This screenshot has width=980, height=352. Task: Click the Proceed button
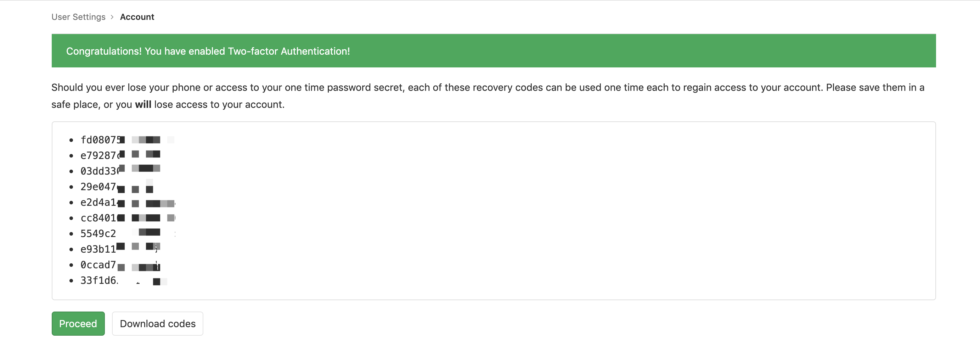[x=78, y=323]
